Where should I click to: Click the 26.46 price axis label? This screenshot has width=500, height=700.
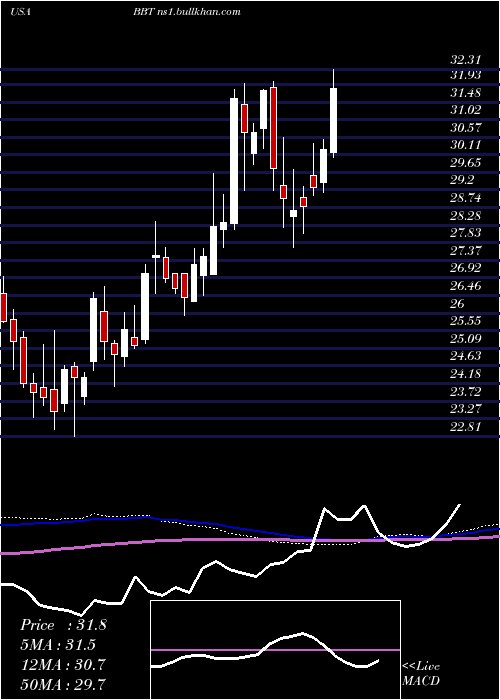tap(466, 285)
